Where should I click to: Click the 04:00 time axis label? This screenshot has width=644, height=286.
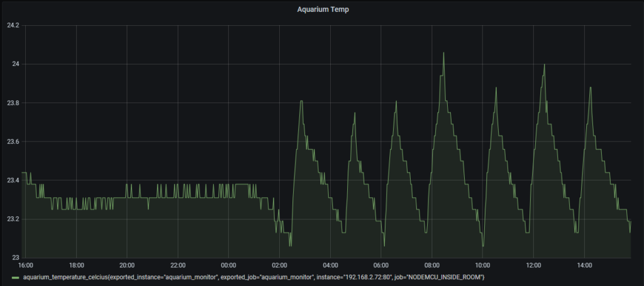tap(330, 265)
